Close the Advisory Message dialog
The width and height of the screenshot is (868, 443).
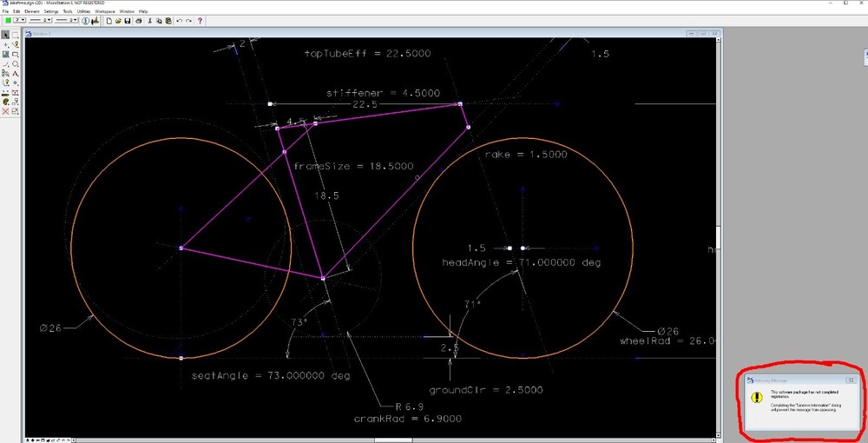850,380
